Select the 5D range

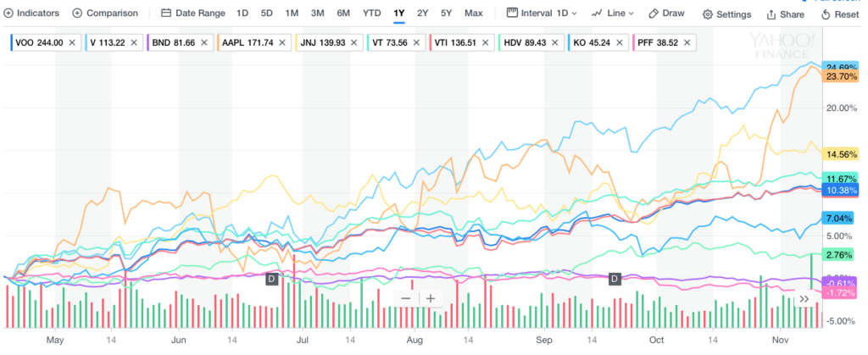[267, 13]
